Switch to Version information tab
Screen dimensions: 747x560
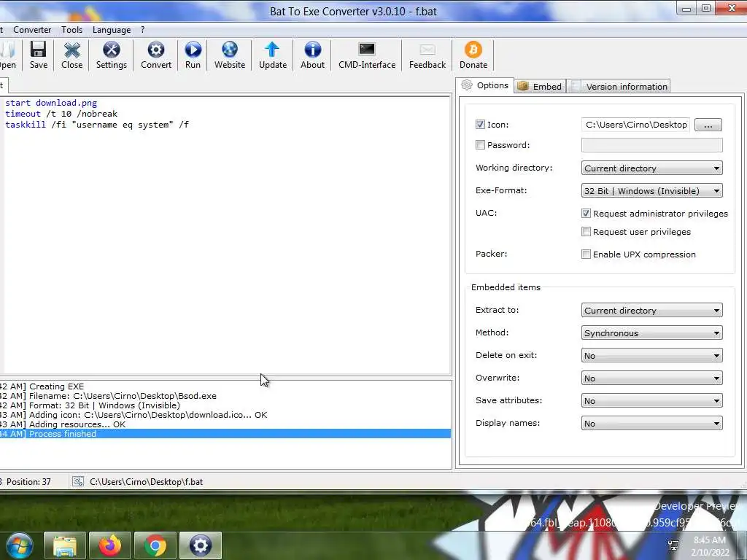[619, 86]
